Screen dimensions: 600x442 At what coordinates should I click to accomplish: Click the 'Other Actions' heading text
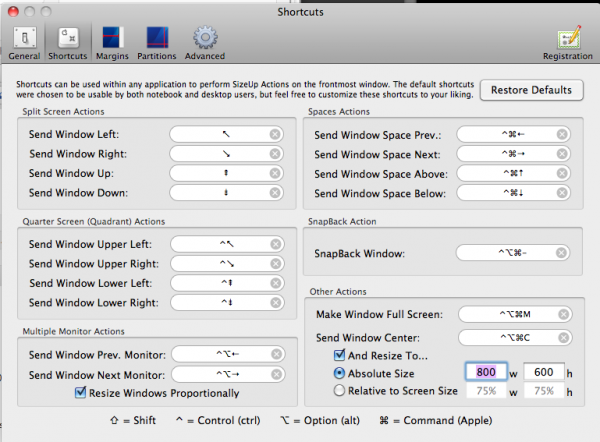coord(338,292)
